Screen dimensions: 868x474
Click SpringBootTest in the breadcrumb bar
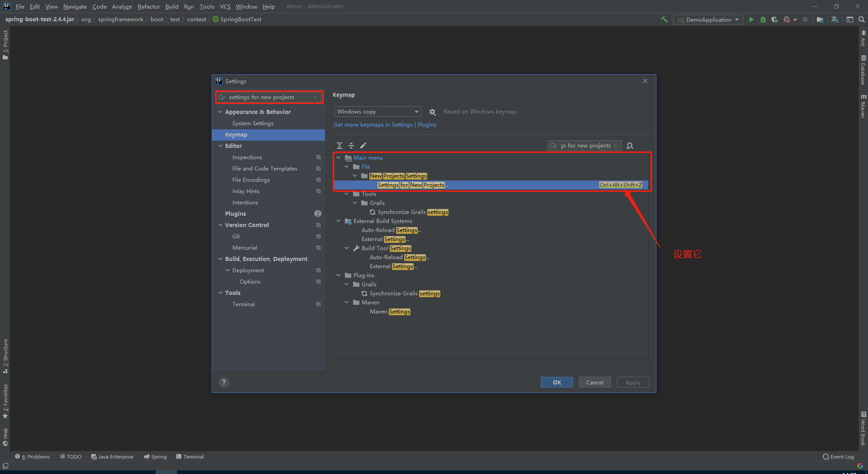coord(237,19)
